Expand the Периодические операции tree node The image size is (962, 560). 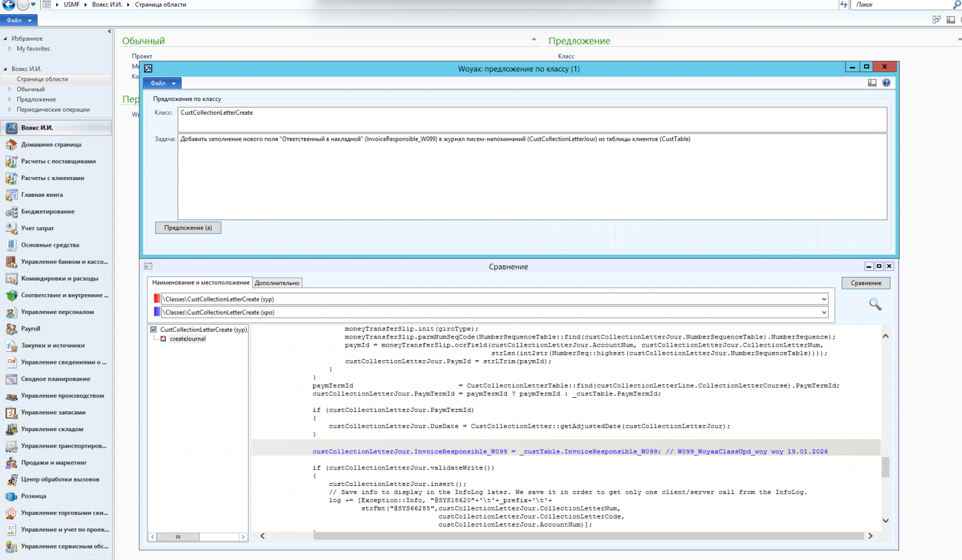coord(10,109)
